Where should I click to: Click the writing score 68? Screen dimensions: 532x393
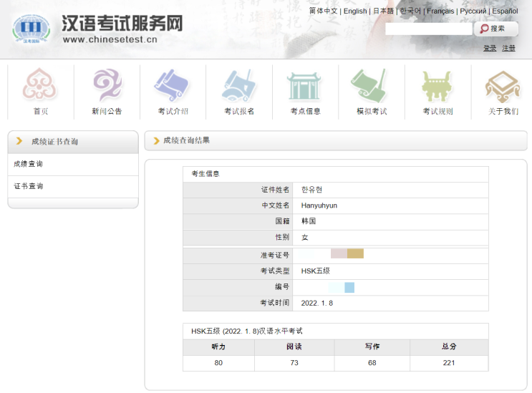click(x=372, y=363)
